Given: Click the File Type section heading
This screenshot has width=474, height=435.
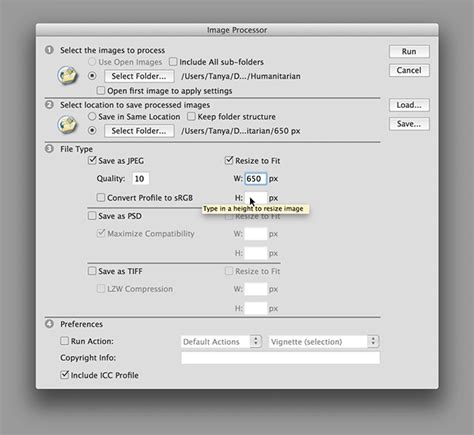Looking at the screenshot, I should [76, 149].
